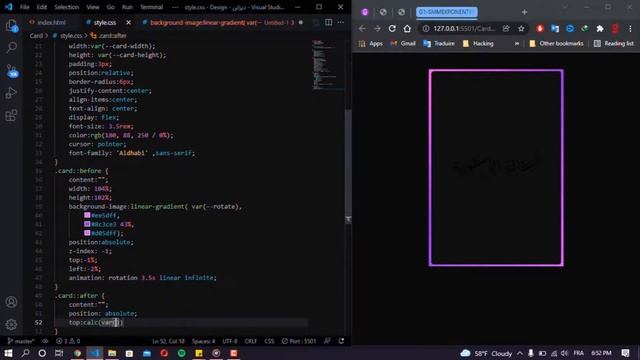Click the glowing card in the browser page
Image resolution: width=640 pixels, height=360 pixels.
tap(496, 168)
